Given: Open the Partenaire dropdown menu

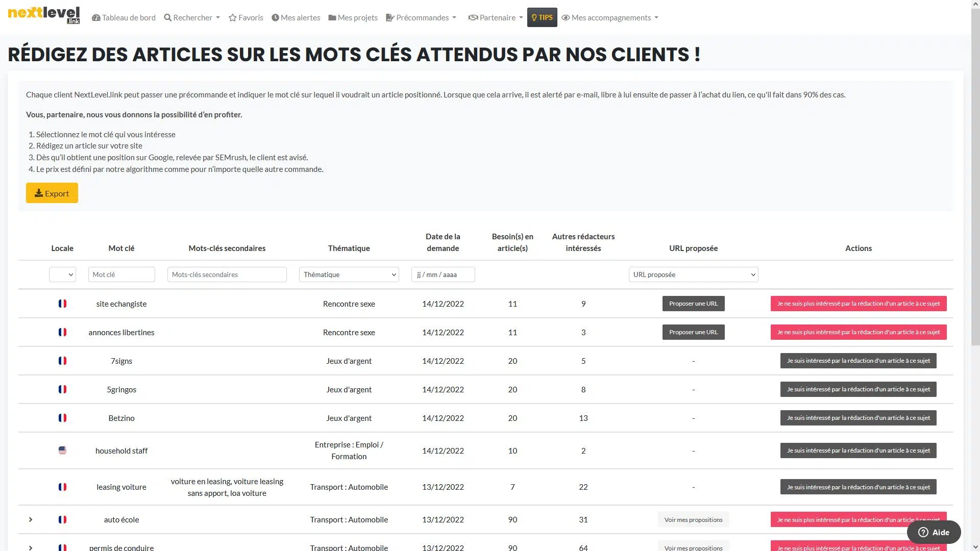Looking at the screenshot, I should [x=496, y=17].
